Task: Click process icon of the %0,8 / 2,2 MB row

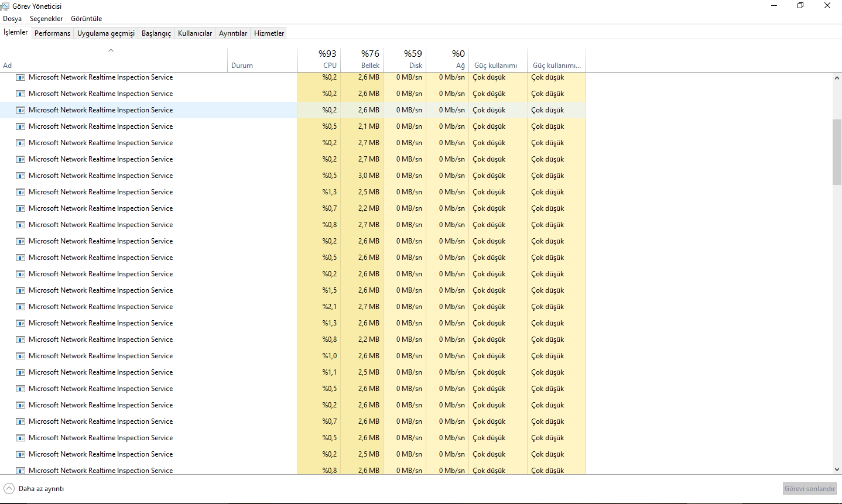Action: click(20, 340)
